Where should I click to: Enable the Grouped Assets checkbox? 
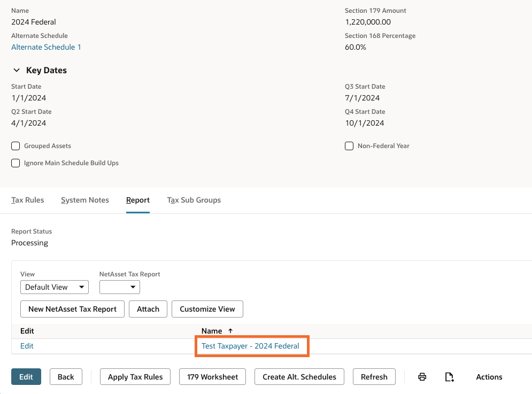[x=16, y=146]
